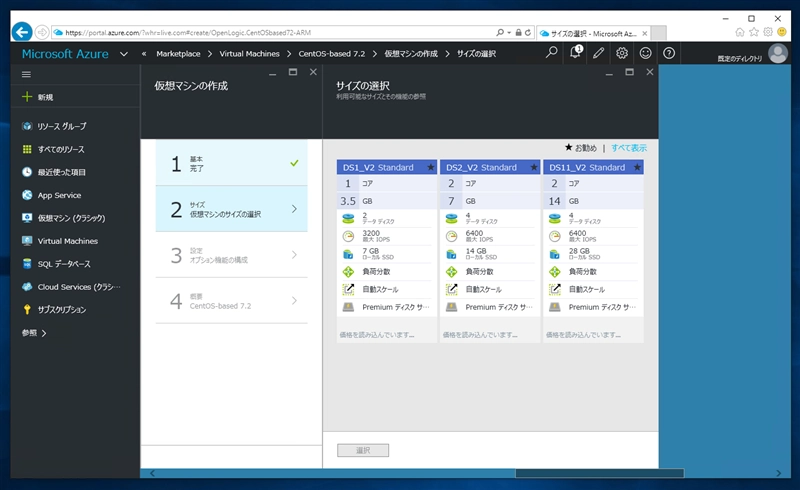
Task: Click the すべてのリソース grid icon
Action: tap(27, 149)
